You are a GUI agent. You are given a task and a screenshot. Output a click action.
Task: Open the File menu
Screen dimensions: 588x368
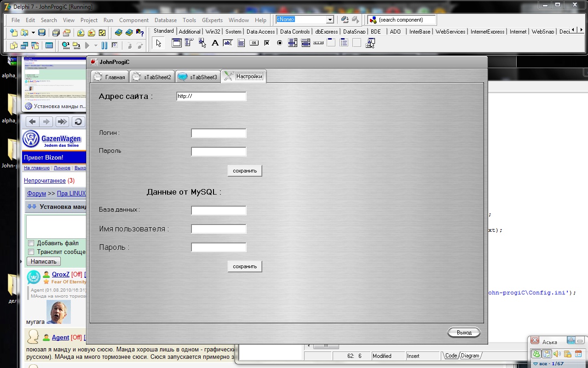pyautogui.click(x=16, y=20)
